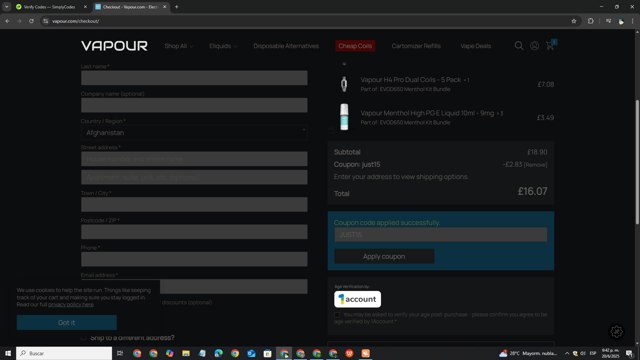Open the Country / Region dropdown
640x360 pixels.
(x=194, y=132)
